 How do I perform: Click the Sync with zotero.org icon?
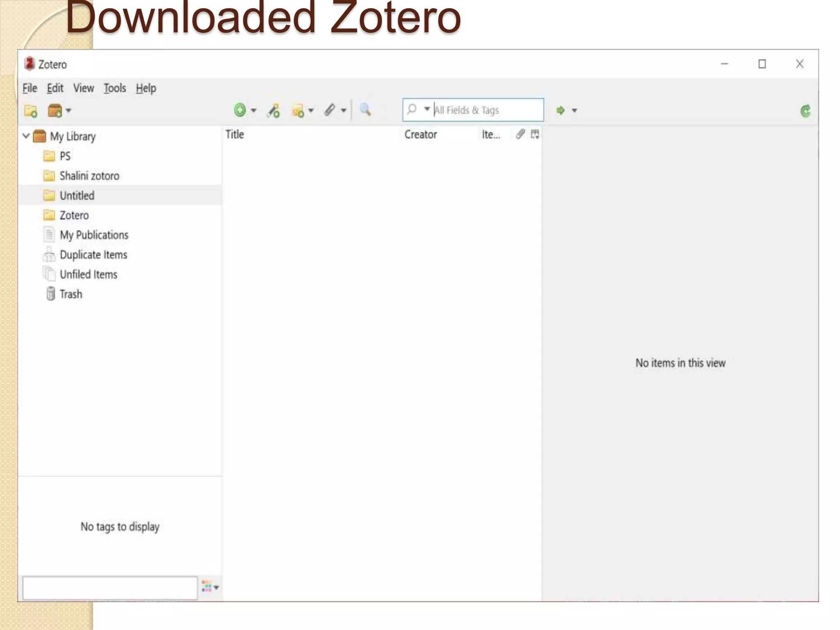pyautogui.click(x=805, y=111)
